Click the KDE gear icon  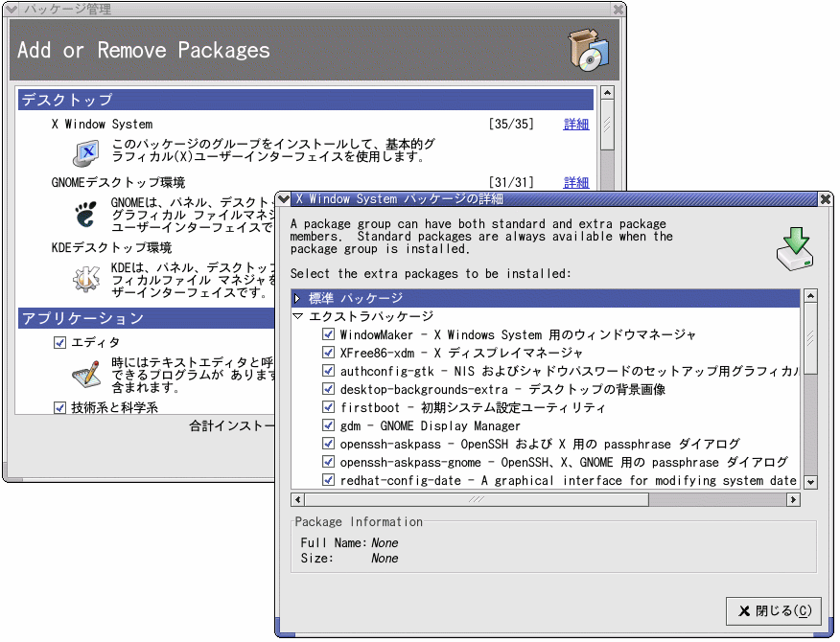(x=86, y=279)
